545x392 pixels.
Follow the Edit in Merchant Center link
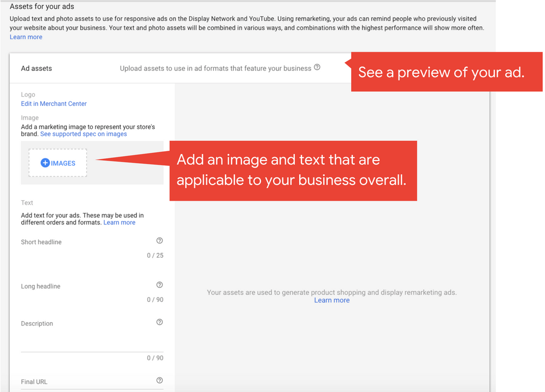54,104
